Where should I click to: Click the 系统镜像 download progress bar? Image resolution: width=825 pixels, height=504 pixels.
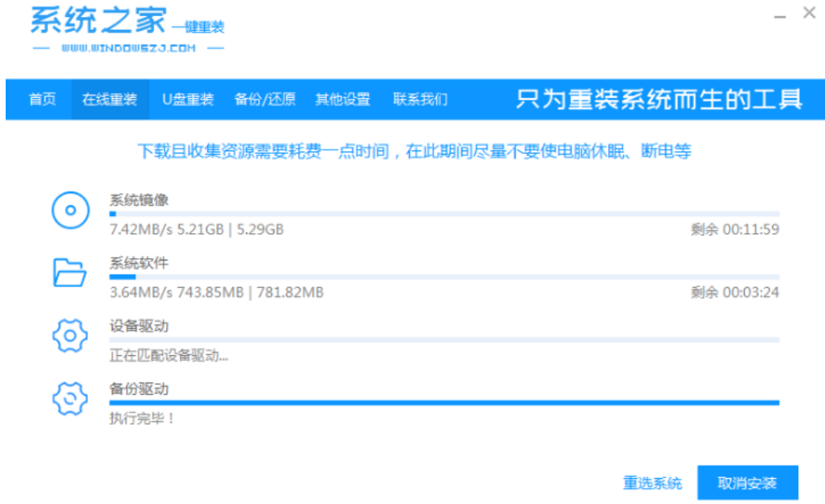pos(444,214)
